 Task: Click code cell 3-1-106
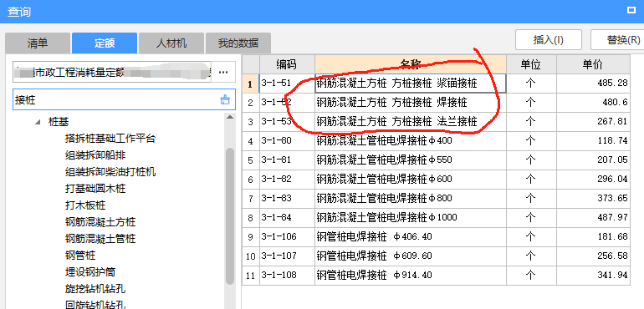(x=287, y=236)
